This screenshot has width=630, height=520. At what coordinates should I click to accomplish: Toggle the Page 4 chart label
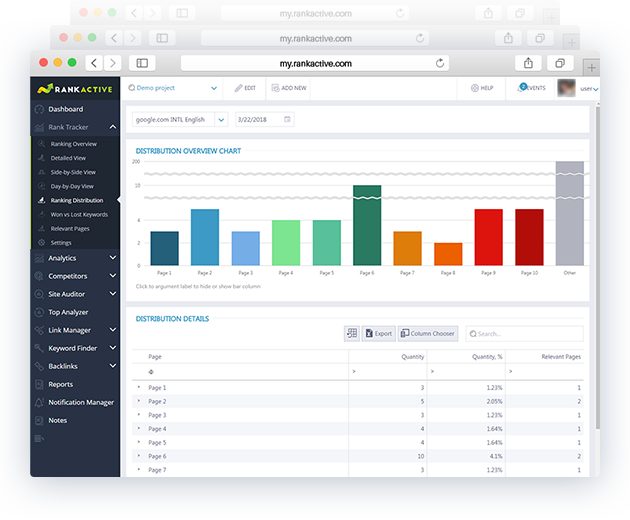tap(286, 273)
